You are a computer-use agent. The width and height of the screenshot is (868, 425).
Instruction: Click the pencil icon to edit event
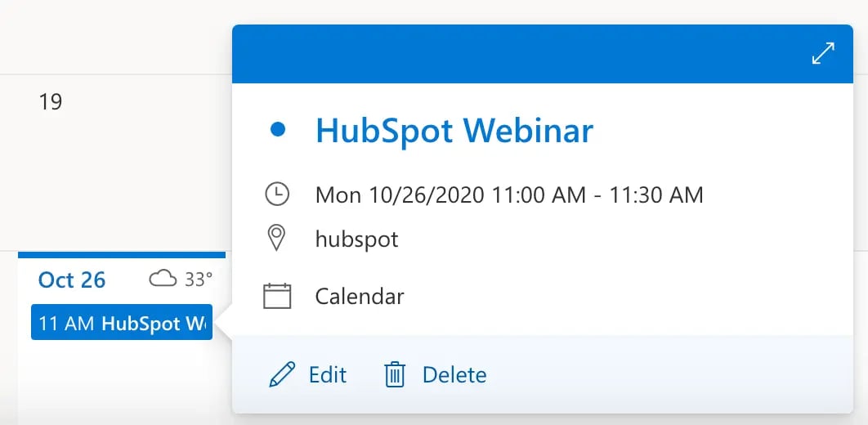[282, 375]
